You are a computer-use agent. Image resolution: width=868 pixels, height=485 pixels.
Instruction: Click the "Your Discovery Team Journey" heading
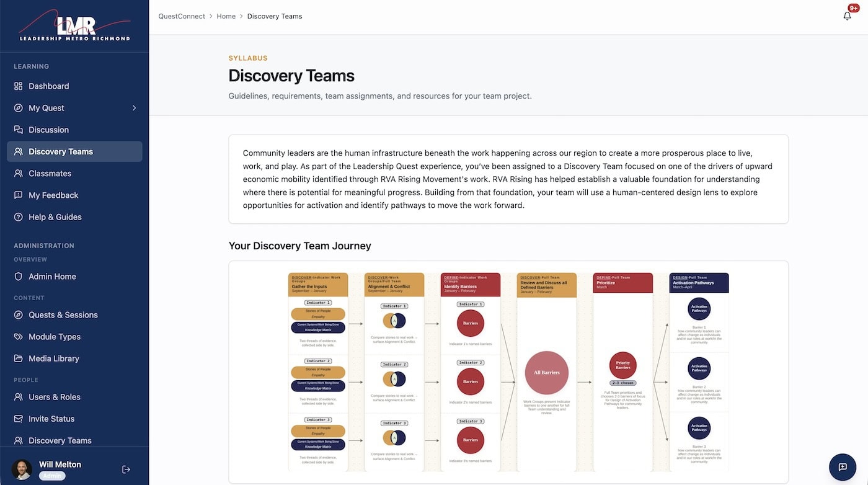300,246
